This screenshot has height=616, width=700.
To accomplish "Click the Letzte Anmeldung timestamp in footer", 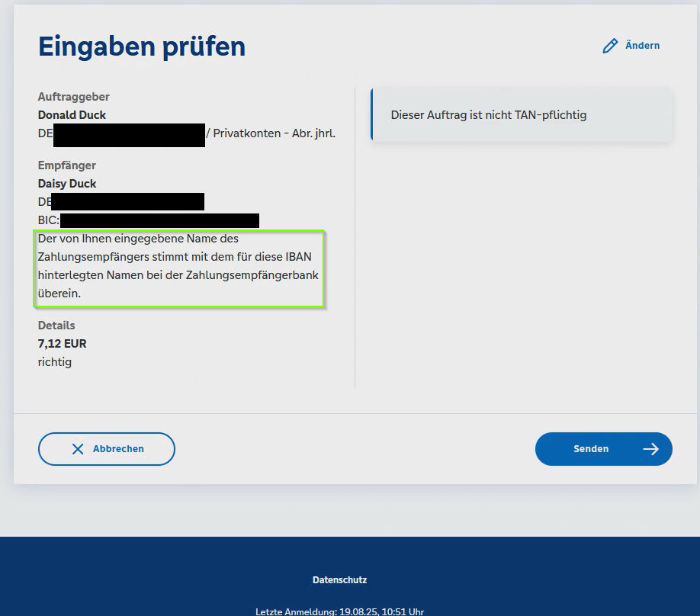I will click(339, 611).
